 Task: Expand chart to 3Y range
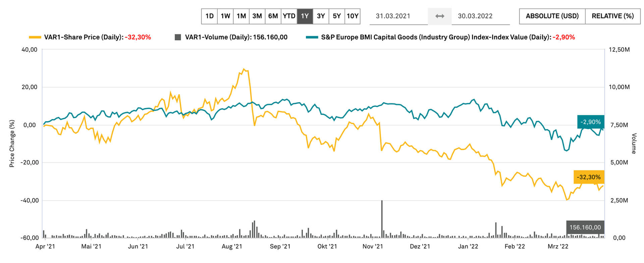pyautogui.click(x=321, y=16)
